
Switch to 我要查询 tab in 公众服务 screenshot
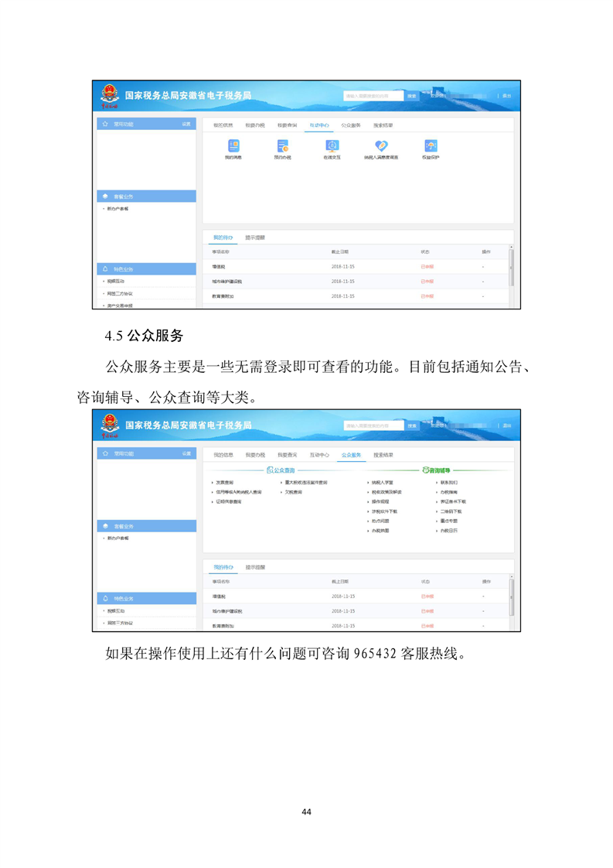287,455
